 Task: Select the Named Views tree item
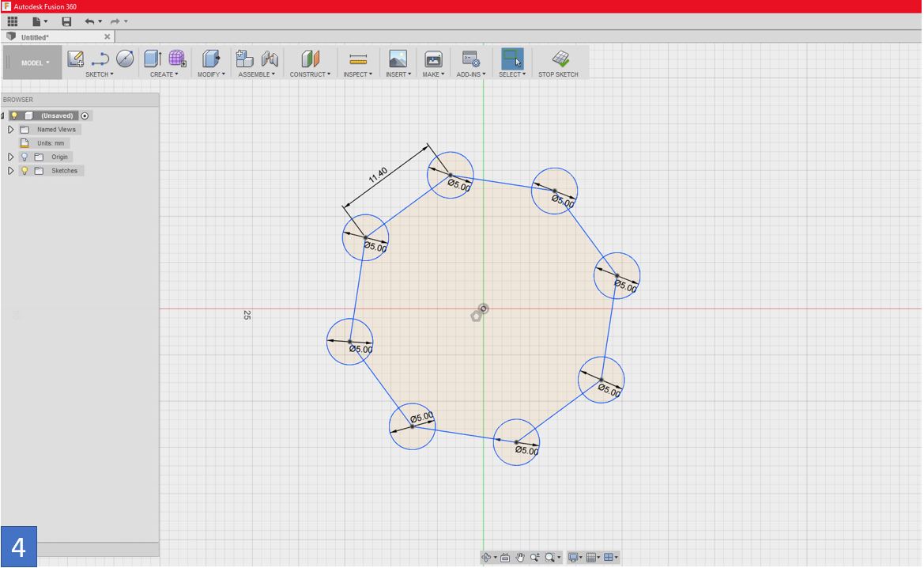(x=56, y=129)
